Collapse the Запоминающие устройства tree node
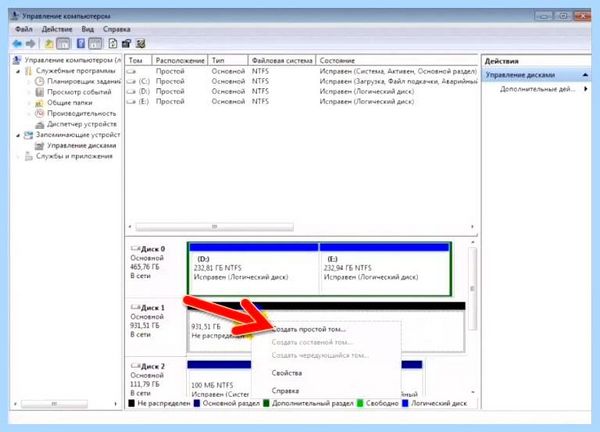 point(18,135)
